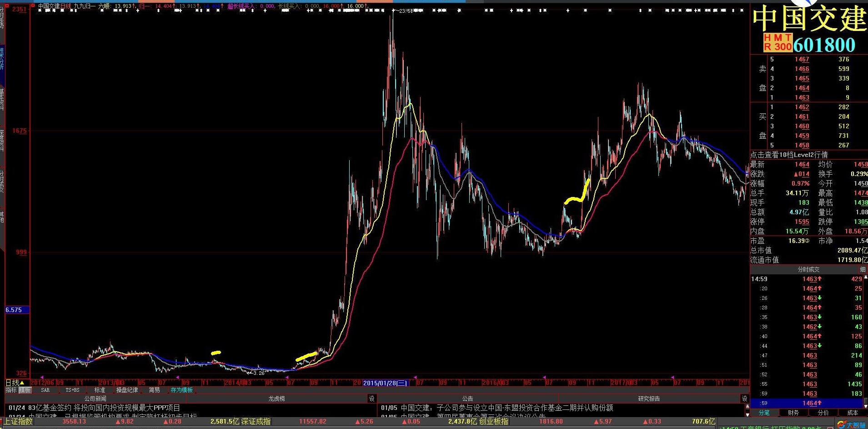Click the 2017/03 timeline label

click(x=624, y=383)
